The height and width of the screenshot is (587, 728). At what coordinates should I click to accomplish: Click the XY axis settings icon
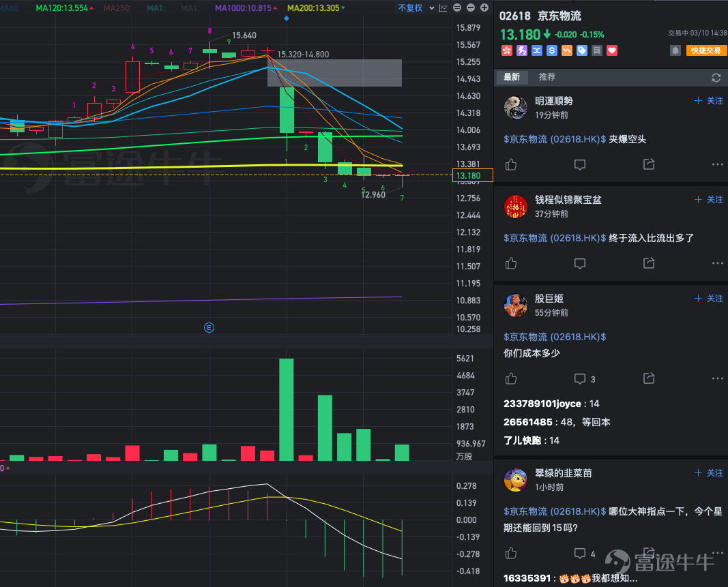click(443, 7)
